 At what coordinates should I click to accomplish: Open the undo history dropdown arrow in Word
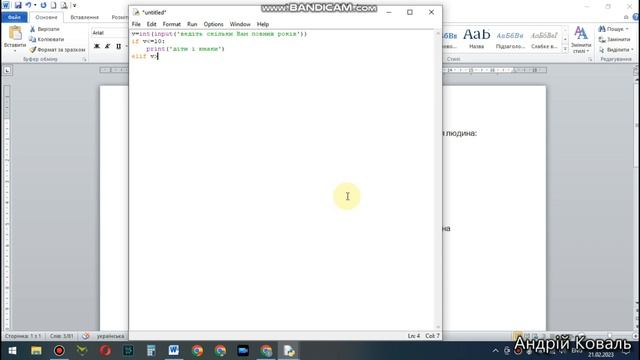tap(35, 5)
